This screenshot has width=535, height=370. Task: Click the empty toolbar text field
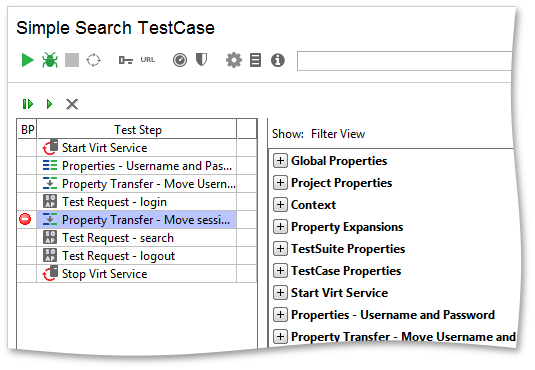405,61
